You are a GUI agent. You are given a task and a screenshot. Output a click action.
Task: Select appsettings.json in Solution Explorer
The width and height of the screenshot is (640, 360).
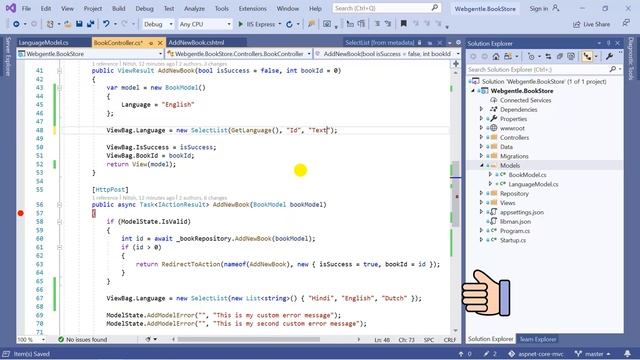[x=522, y=212]
